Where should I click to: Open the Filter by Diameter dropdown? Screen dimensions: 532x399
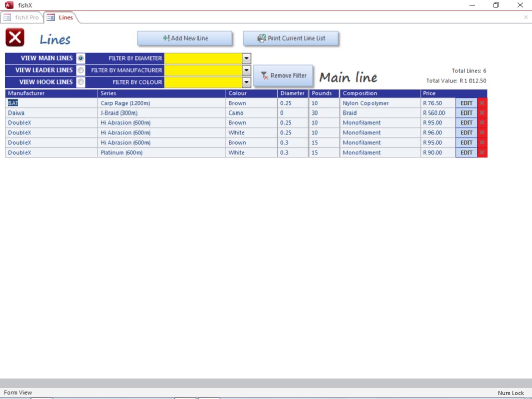pos(246,58)
